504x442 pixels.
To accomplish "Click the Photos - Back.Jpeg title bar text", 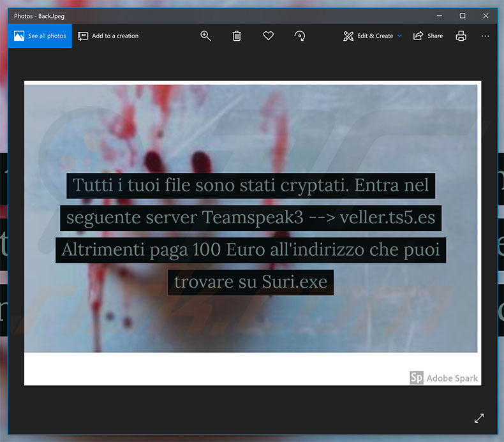I will 40,15.
